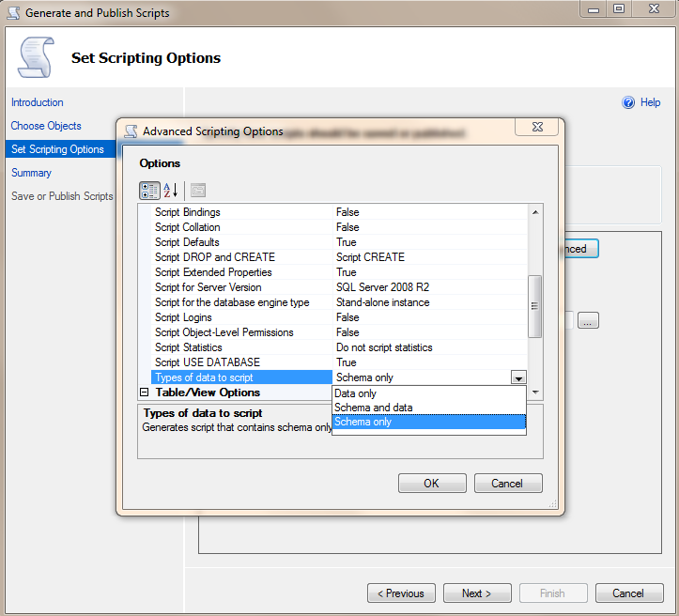Click the scroll wizard header icon
The width and height of the screenshot is (679, 616).
coord(36,58)
